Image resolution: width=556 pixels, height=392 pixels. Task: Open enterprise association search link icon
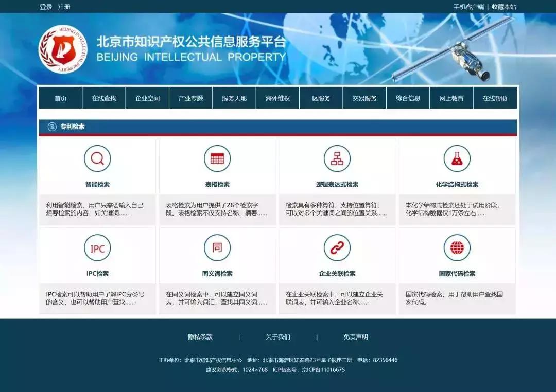tap(337, 247)
